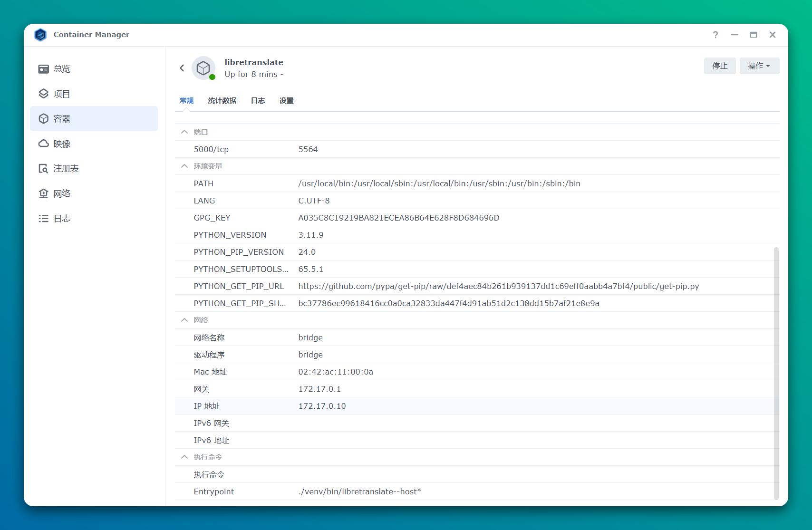Go back using the left arrow
Image resolution: width=812 pixels, height=530 pixels.
tap(182, 68)
